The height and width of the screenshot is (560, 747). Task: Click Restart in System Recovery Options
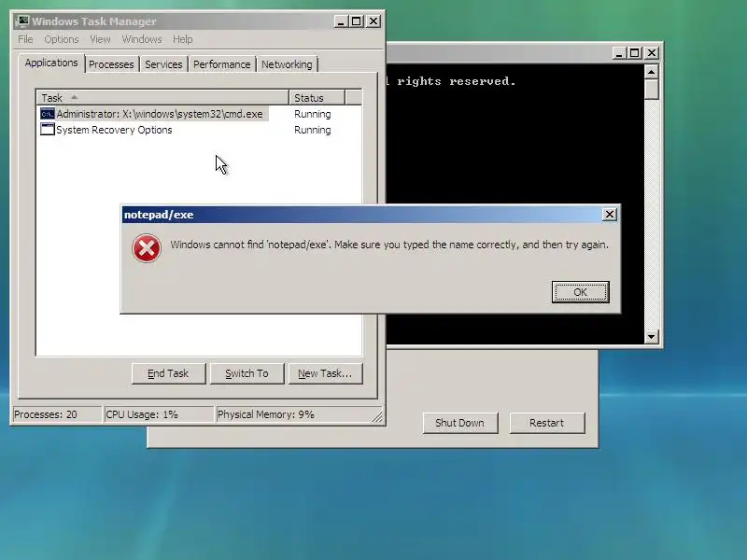pyautogui.click(x=546, y=423)
